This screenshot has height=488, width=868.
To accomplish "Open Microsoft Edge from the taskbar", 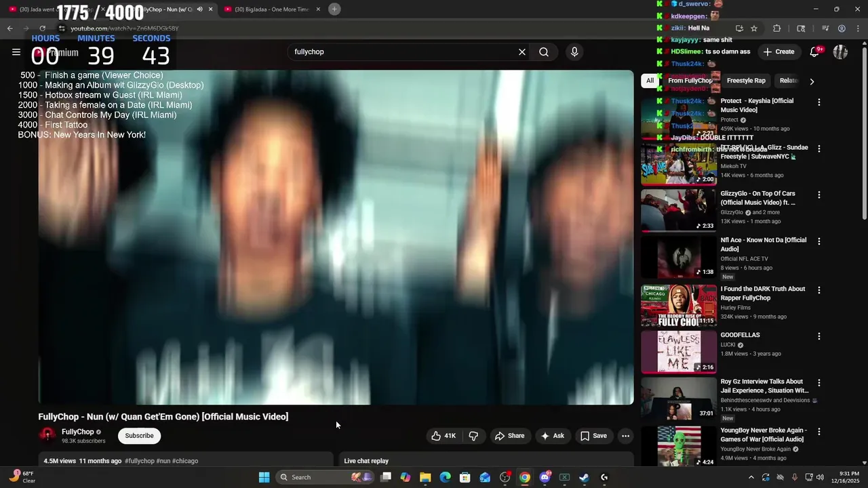I will [445, 477].
